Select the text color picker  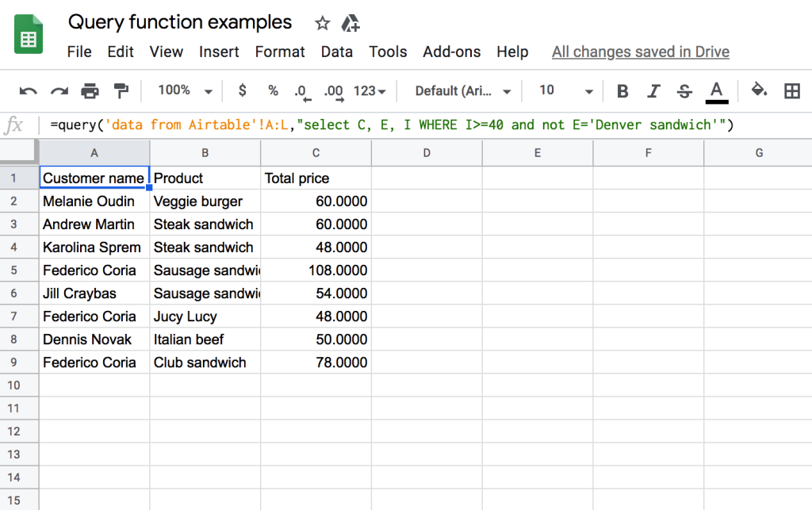tap(716, 90)
